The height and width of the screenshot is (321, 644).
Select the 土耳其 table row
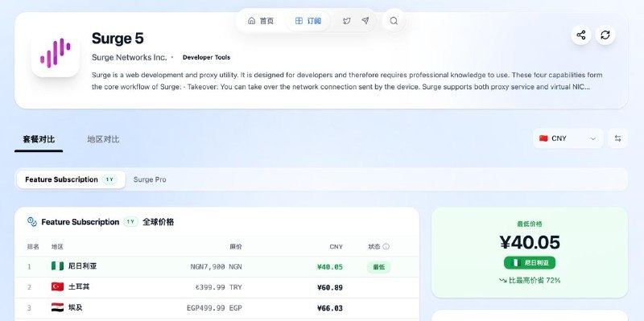[x=217, y=287]
